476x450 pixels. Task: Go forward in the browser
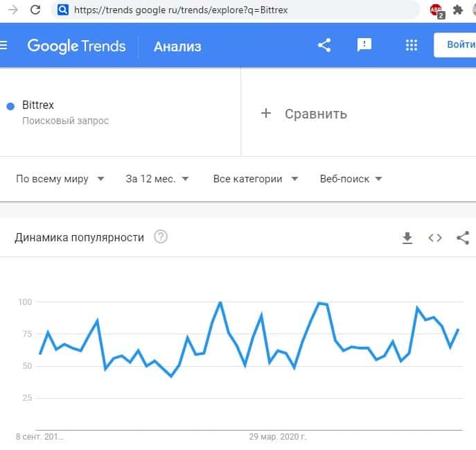[x=12, y=10]
